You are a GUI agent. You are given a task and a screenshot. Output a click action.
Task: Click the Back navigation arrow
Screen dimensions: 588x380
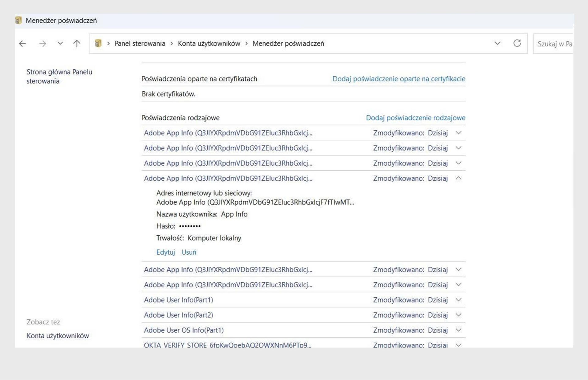click(x=22, y=44)
